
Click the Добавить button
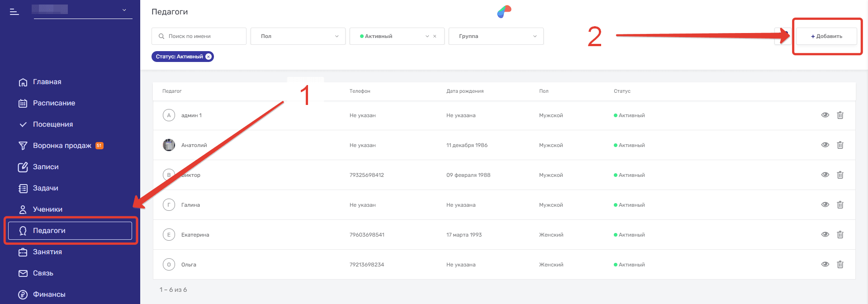pos(826,36)
